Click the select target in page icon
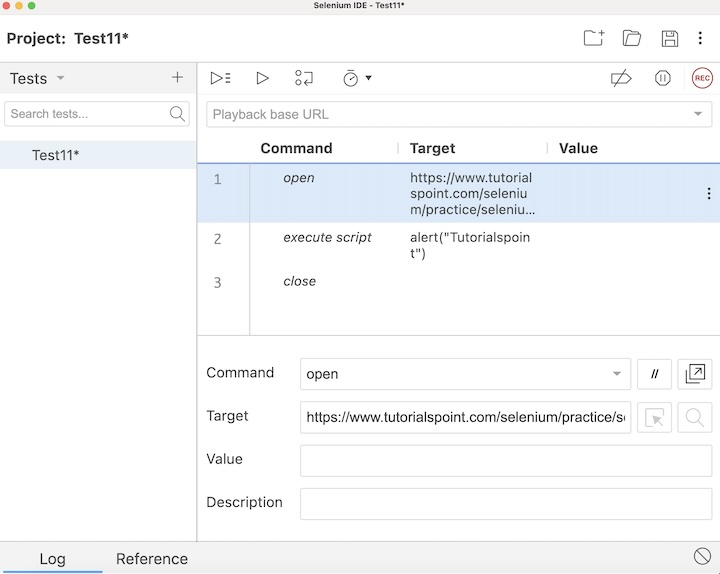 pos(655,417)
